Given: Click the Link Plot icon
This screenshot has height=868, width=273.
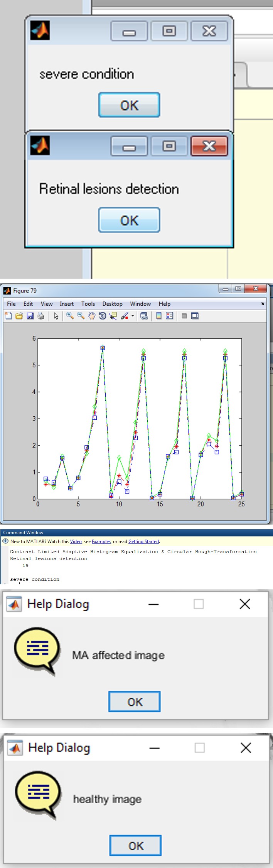Looking at the screenshot, I should click(144, 316).
